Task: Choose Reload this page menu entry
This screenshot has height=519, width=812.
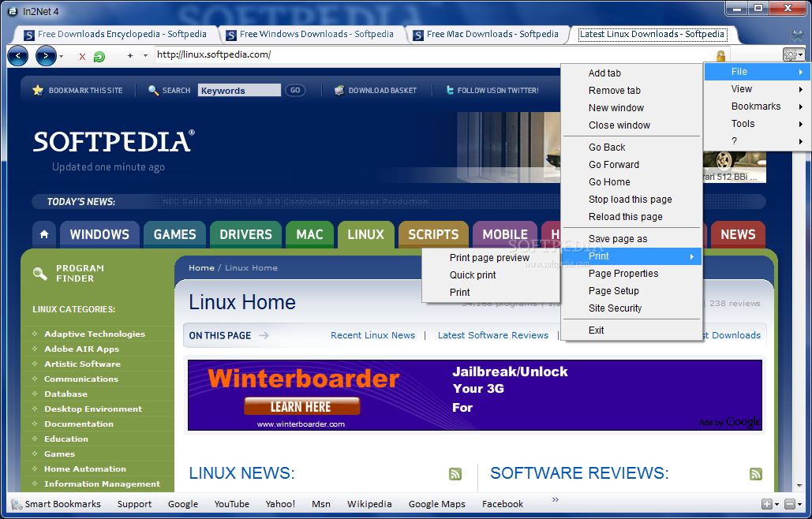Action: coord(632,216)
